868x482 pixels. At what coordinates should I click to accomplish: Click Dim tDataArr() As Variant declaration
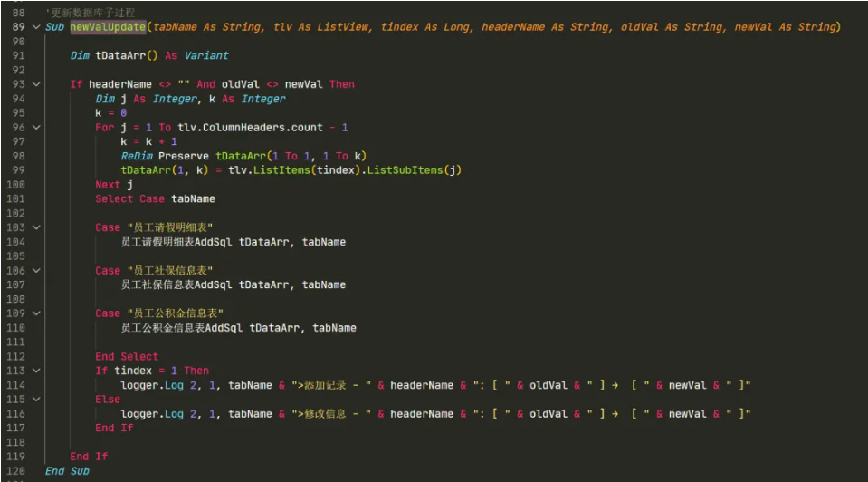point(149,55)
